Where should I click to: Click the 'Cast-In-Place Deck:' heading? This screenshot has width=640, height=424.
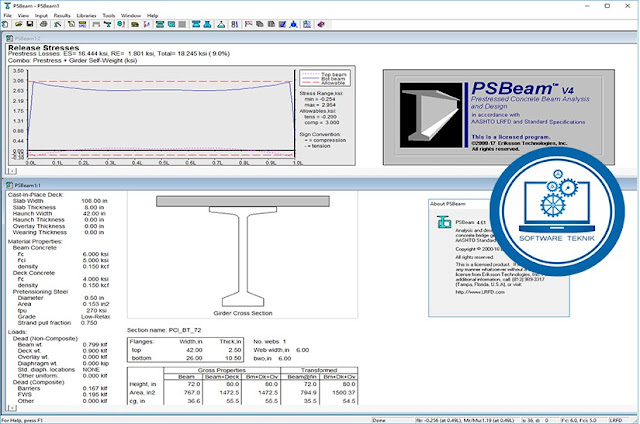pos(36,195)
